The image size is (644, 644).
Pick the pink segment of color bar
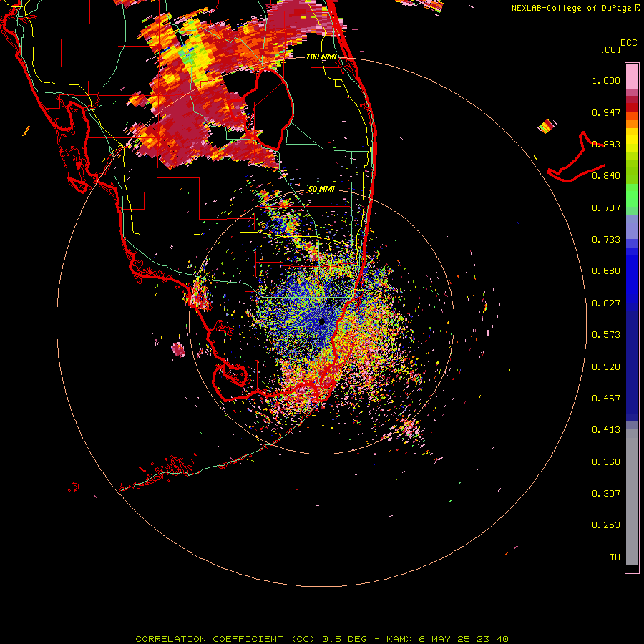(632, 77)
